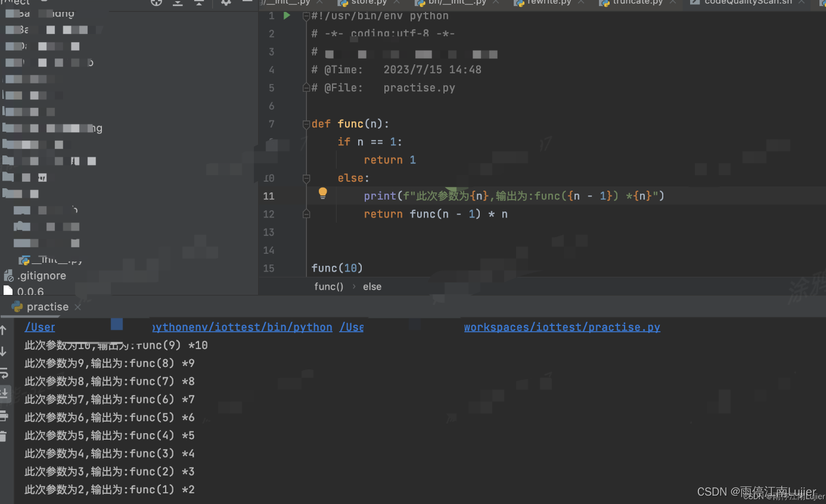Click func() breadcrumb
This screenshot has width=826, height=504.
point(329,287)
